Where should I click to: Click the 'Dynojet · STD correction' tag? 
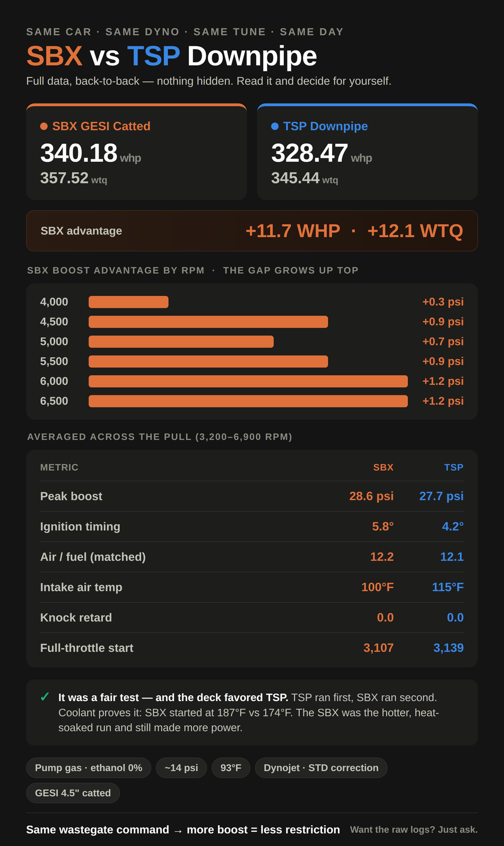pos(321,768)
